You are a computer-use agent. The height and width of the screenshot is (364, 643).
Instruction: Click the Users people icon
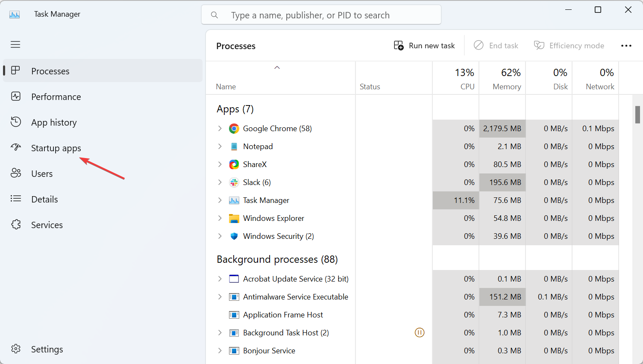(x=16, y=173)
